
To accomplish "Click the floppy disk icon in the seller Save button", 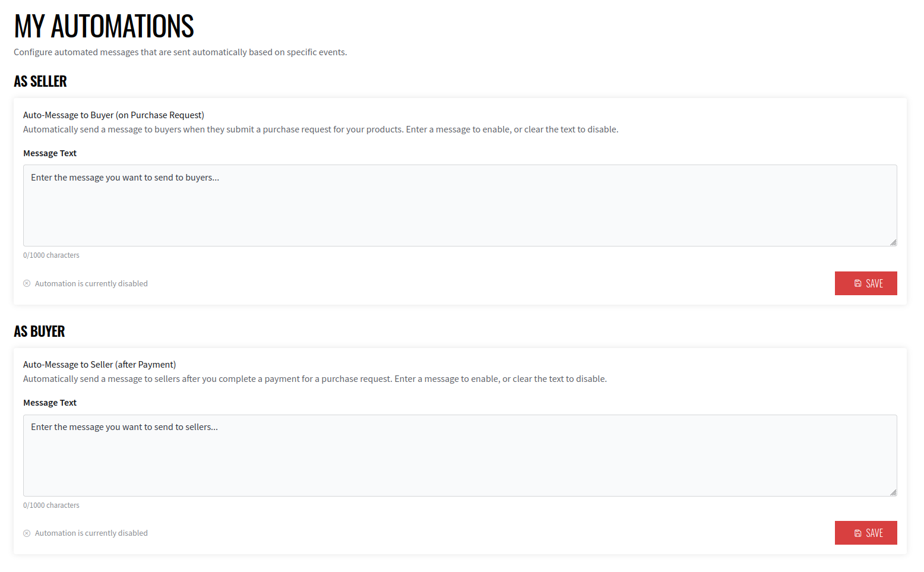I will (x=857, y=284).
